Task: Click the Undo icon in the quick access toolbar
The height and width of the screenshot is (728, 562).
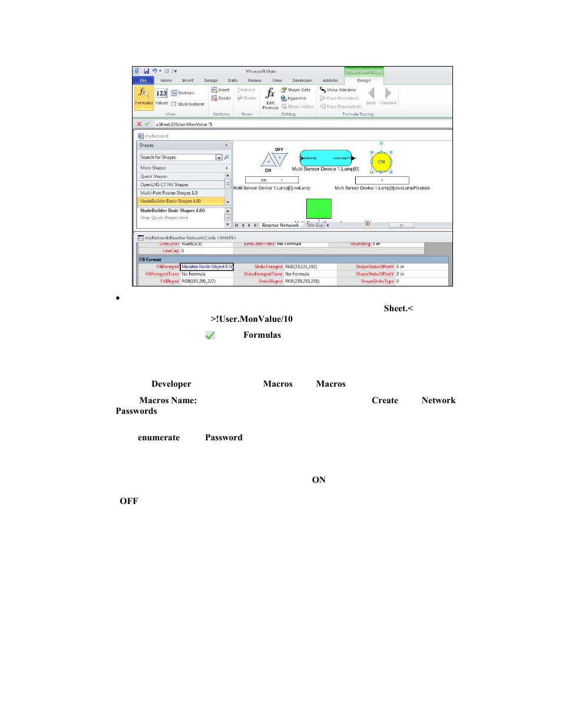Action: click(154, 71)
